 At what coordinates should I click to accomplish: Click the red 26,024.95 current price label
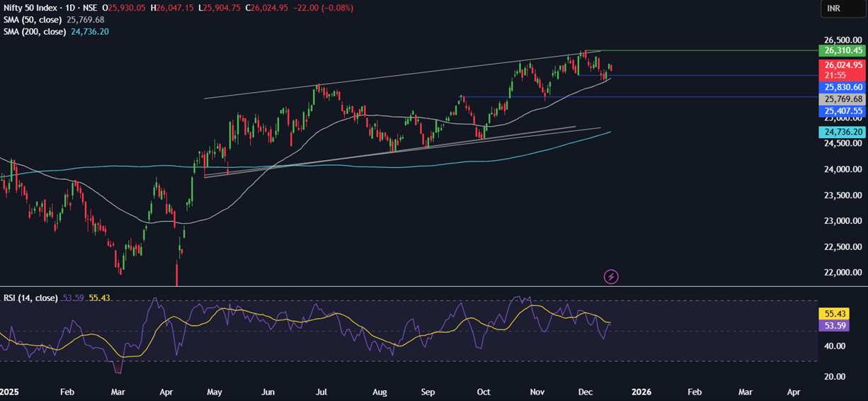[x=843, y=65]
